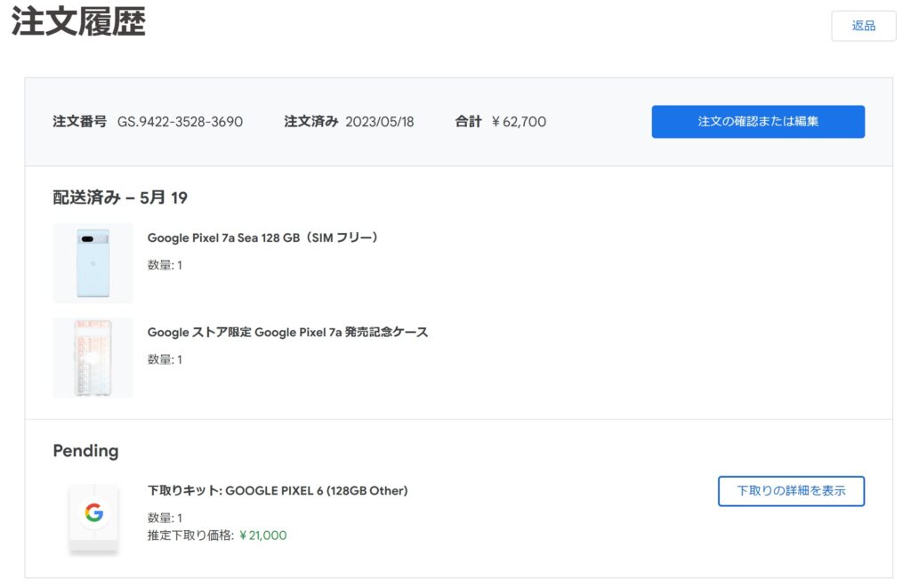Select the 配送済み – 5月 19 status heading

[x=120, y=197]
